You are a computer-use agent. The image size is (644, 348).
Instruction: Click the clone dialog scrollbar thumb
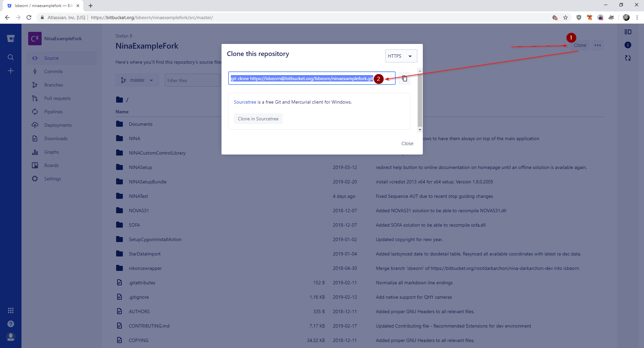[x=420, y=101]
